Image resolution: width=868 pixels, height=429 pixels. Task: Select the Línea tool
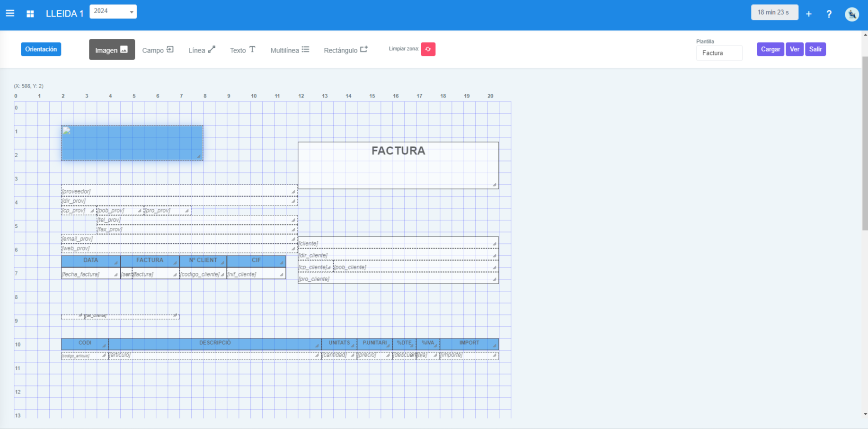[202, 50]
